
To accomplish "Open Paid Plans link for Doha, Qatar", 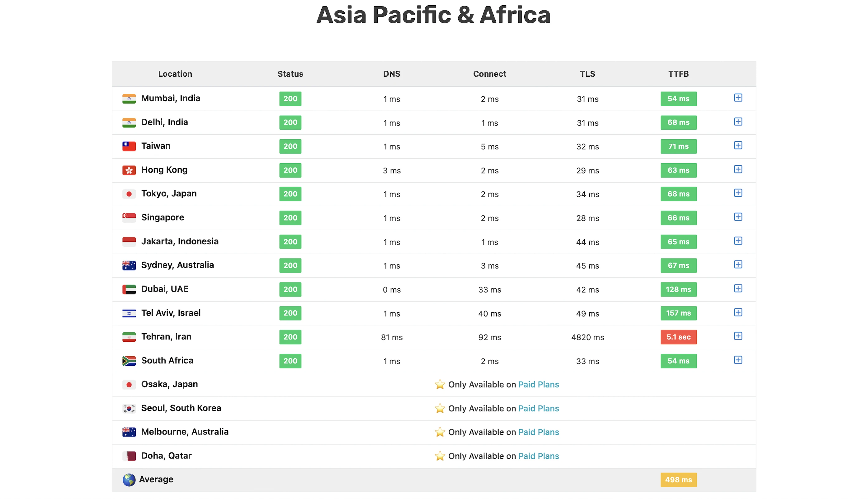I will pos(538,456).
